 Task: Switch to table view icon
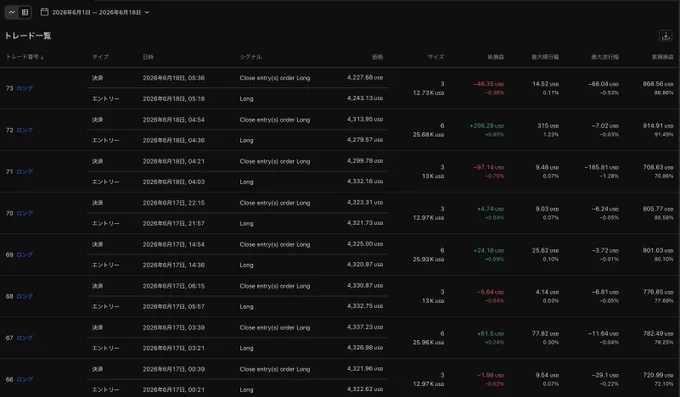[x=25, y=12]
